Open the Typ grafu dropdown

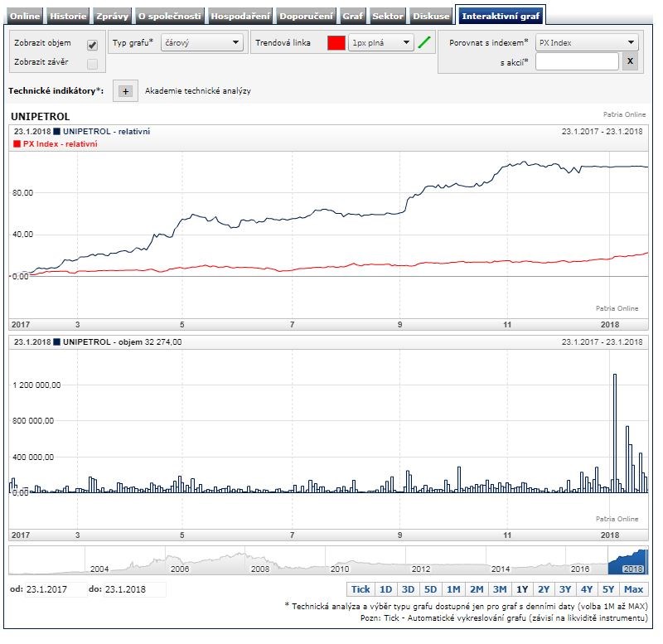click(x=201, y=42)
